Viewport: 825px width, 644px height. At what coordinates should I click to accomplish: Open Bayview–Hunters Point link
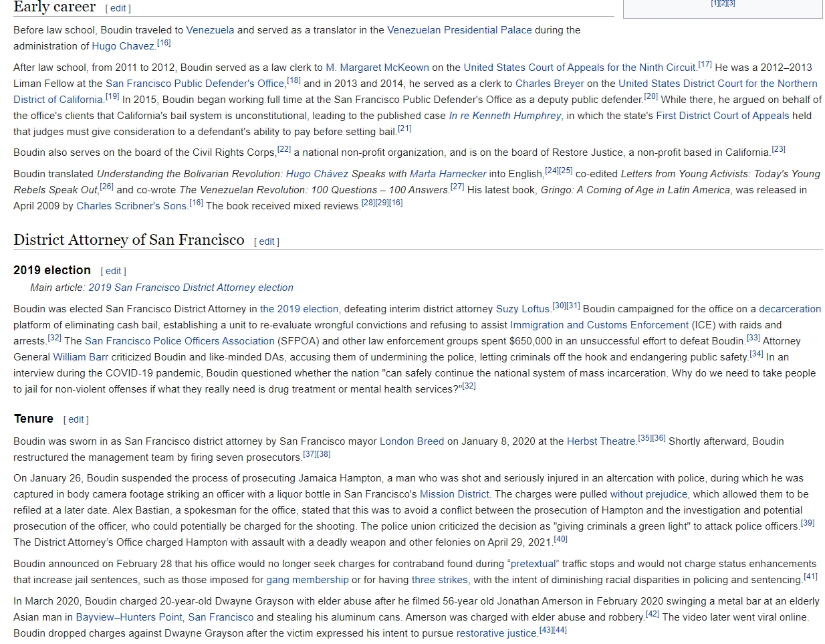click(129, 617)
